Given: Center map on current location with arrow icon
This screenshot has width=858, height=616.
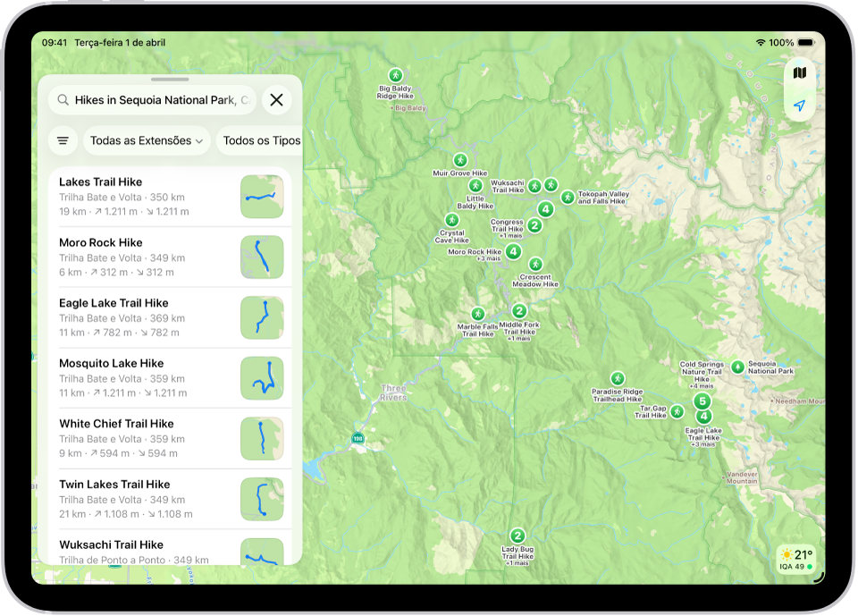Looking at the screenshot, I should click(x=799, y=107).
